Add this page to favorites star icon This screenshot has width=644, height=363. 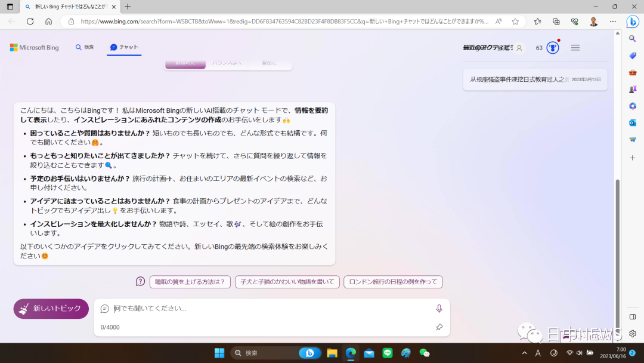(x=515, y=21)
